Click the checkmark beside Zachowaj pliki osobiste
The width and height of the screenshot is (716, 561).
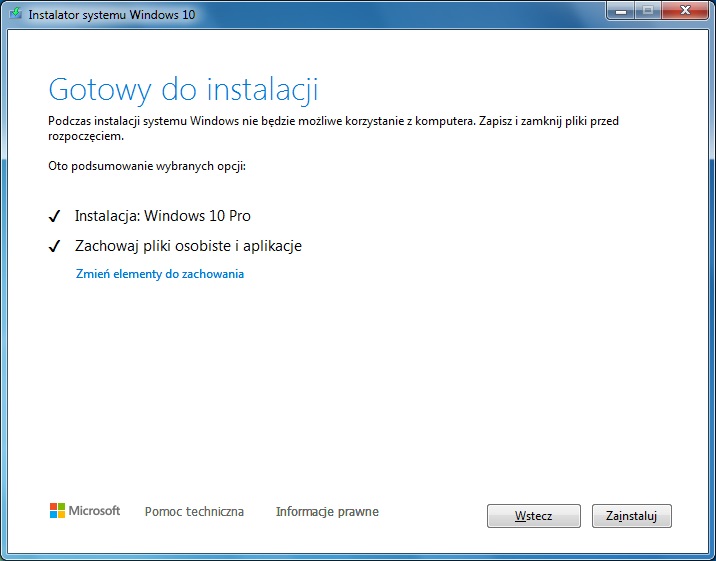pyautogui.click(x=55, y=246)
